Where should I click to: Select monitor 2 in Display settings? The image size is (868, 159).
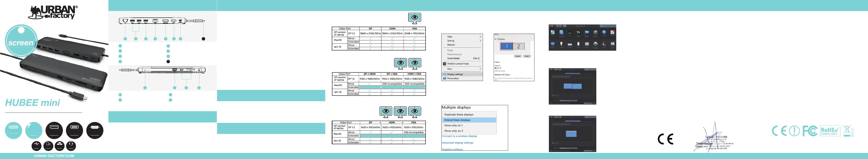coord(519,46)
